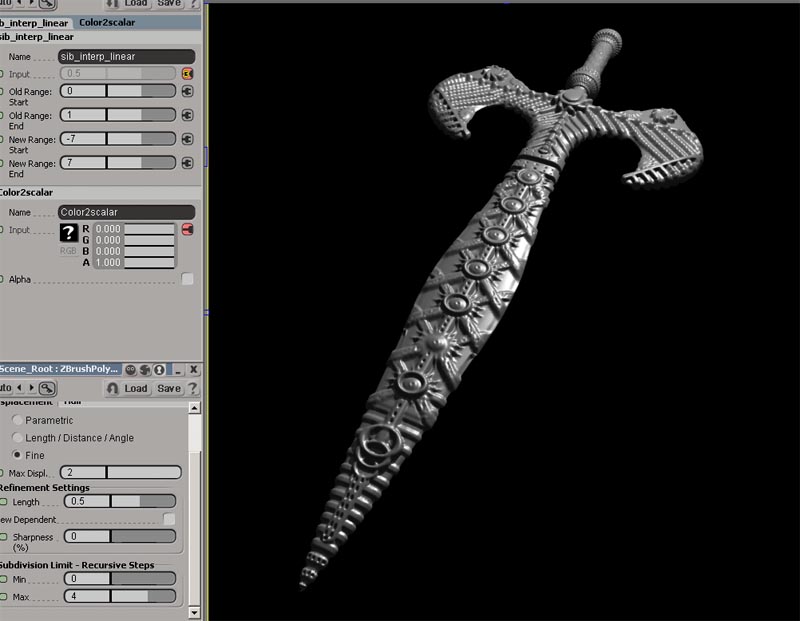Screen dimensions: 800x621
Task: Switch to the Color2scalar tab
Action: pos(107,22)
